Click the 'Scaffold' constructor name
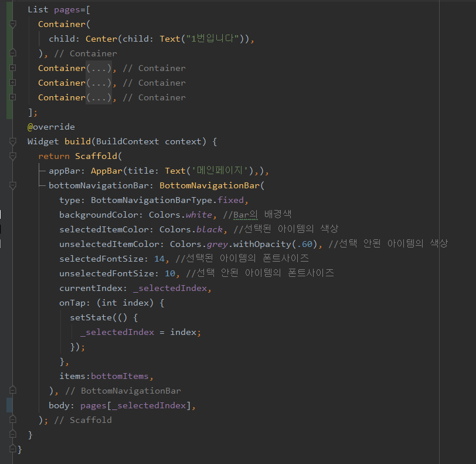 (96, 156)
